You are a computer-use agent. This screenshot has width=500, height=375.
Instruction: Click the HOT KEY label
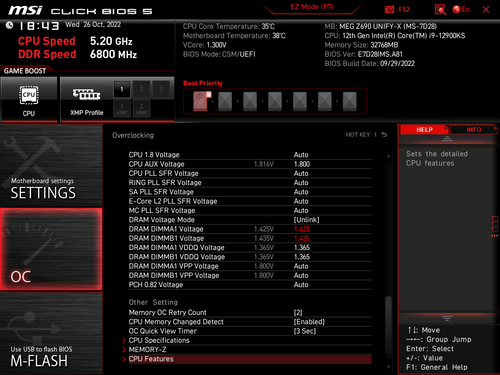click(358, 135)
